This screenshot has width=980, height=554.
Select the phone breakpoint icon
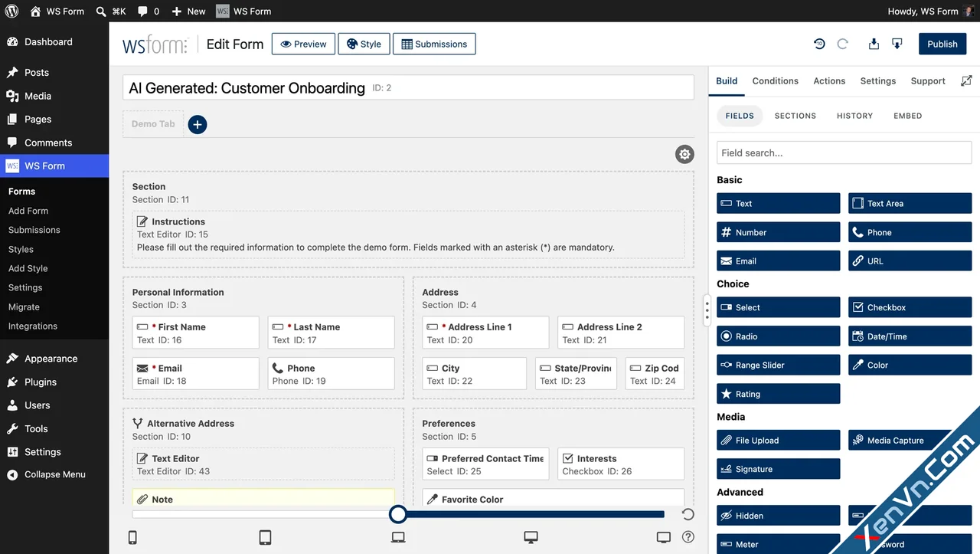point(132,537)
